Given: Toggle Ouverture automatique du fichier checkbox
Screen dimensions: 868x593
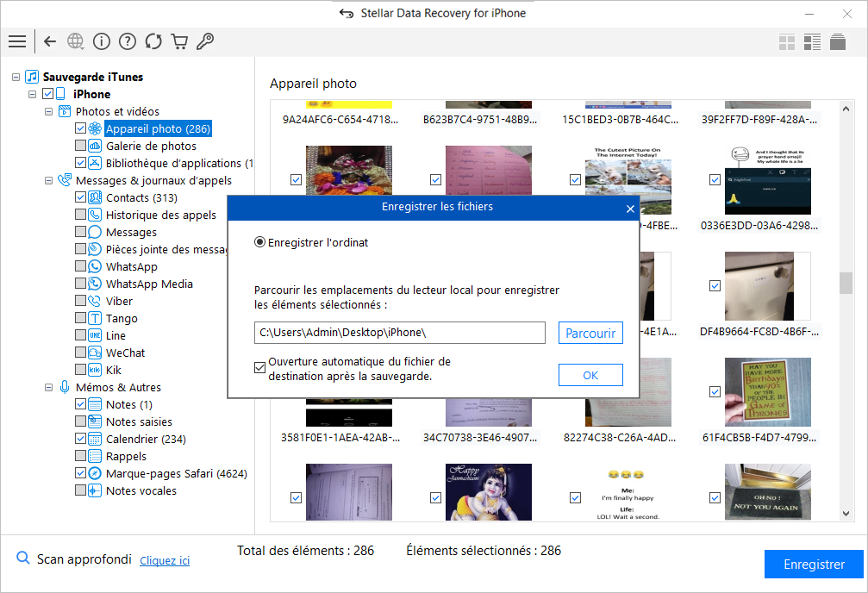Looking at the screenshot, I should (x=259, y=368).
